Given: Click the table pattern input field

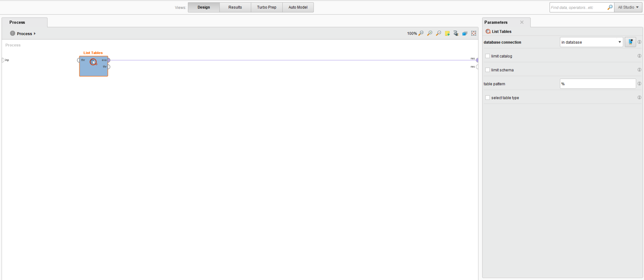Looking at the screenshot, I should (x=598, y=84).
